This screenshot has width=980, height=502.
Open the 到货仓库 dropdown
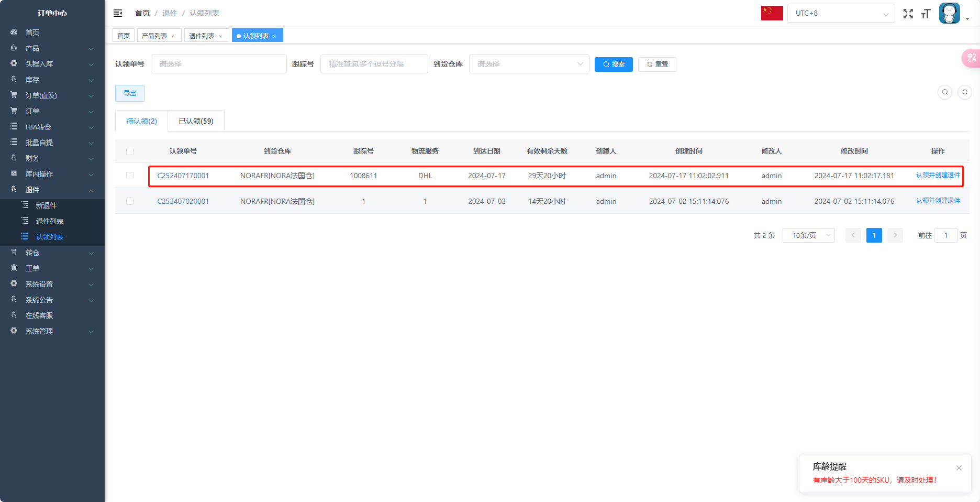[x=529, y=64]
